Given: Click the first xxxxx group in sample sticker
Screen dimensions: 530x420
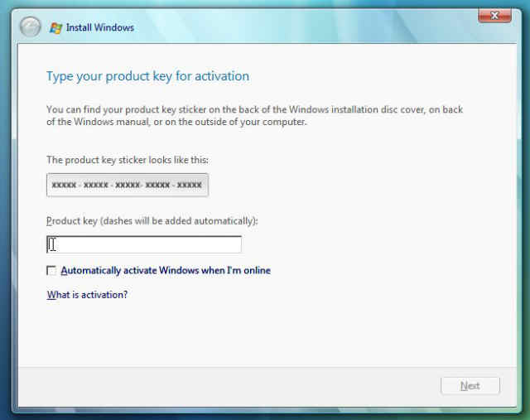Looking at the screenshot, I should pos(64,185).
